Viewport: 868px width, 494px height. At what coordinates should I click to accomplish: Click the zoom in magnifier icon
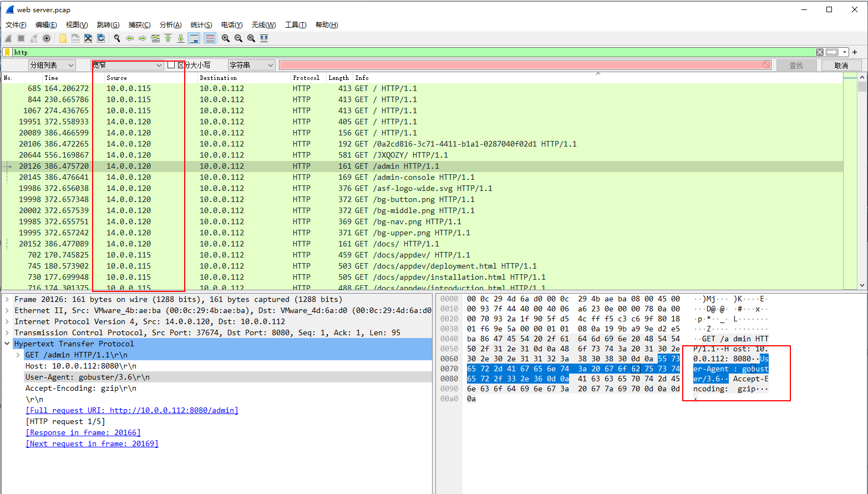(226, 38)
